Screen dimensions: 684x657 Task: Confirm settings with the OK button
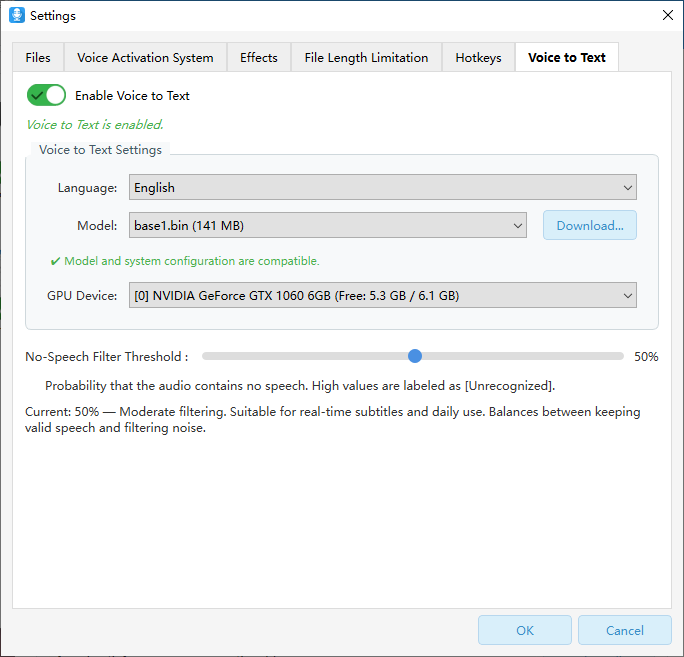point(525,630)
